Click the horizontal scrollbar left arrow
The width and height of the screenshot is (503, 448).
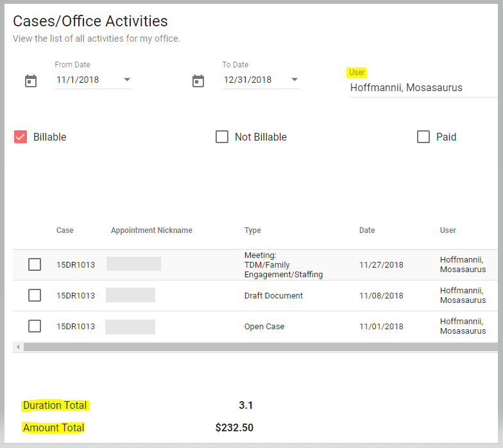[x=18, y=347]
